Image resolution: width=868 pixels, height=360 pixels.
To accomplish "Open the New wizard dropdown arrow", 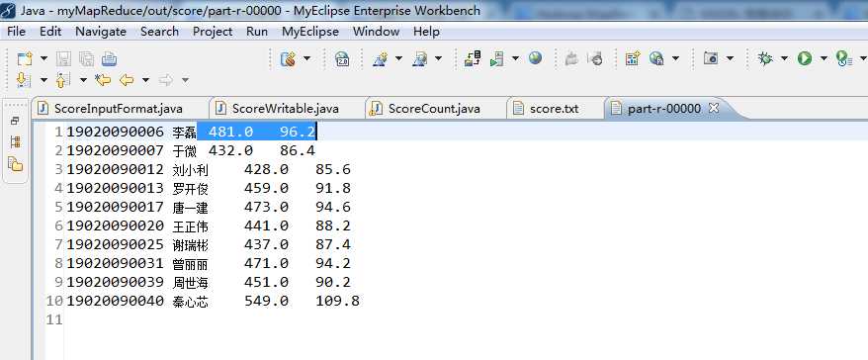I will (x=43, y=58).
